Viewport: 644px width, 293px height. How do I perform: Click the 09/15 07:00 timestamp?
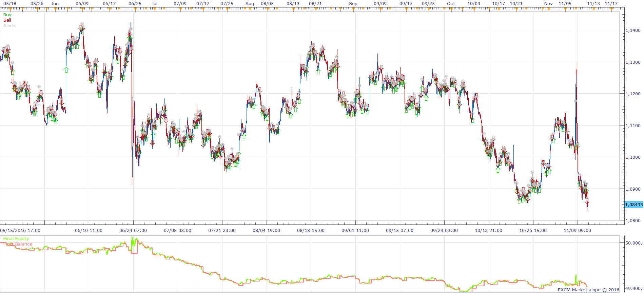coord(399,231)
